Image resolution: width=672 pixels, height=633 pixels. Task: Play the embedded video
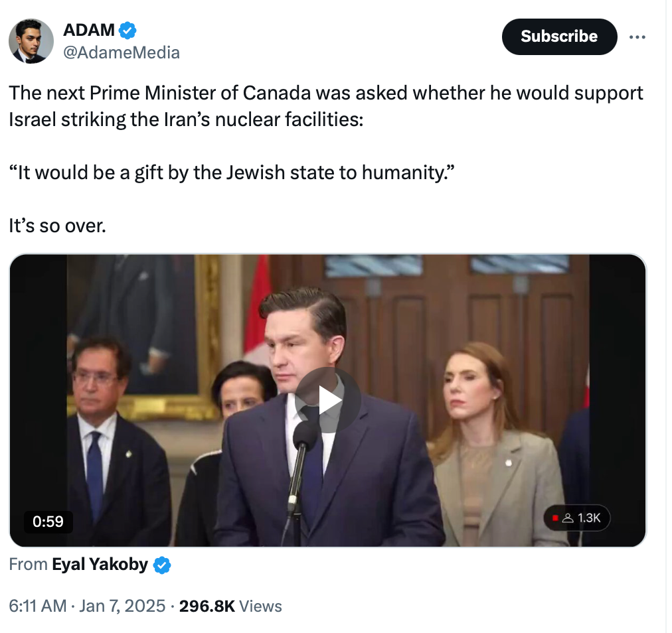[327, 400]
